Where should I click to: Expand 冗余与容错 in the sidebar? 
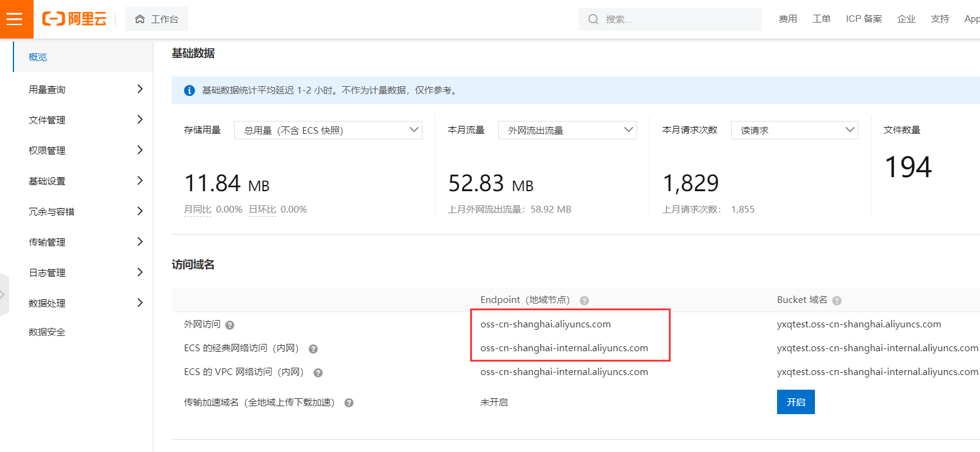point(140,211)
